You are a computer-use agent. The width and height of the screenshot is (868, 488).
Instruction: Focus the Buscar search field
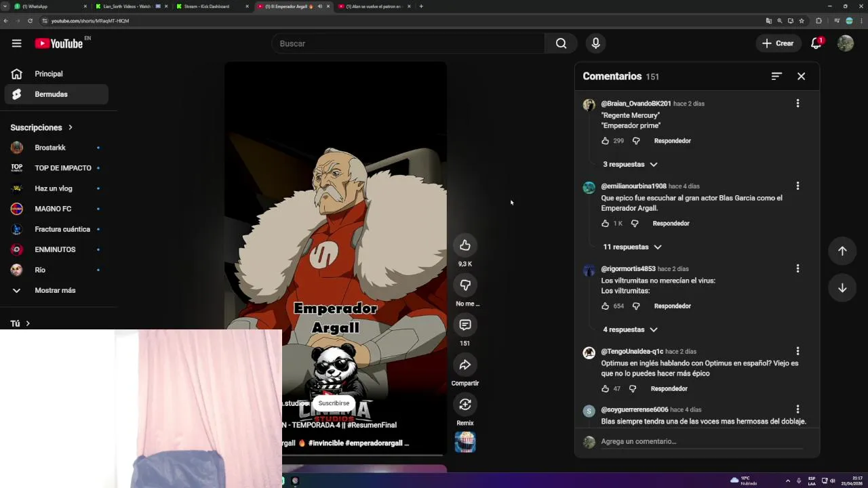pyautogui.click(x=408, y=43)
